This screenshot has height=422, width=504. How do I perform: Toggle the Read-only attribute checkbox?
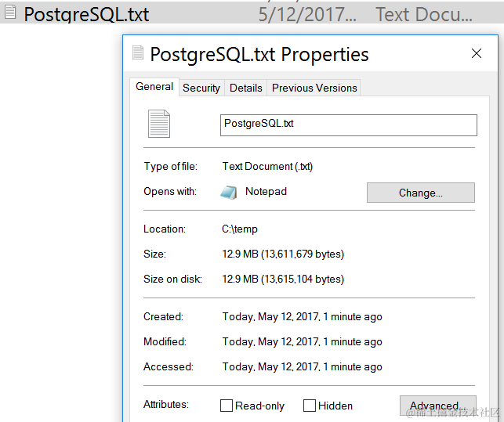[x=227, y=406]
